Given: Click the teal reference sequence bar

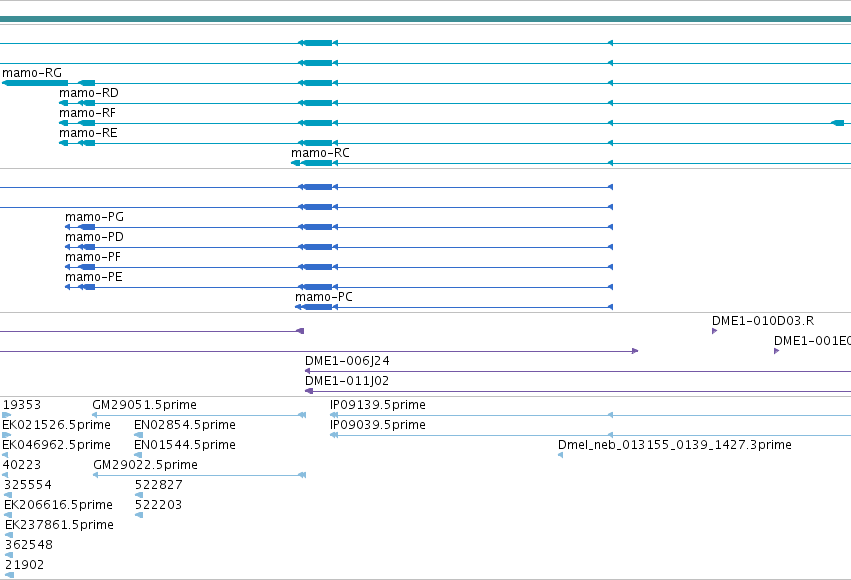Looking at the screenshot, I should pyautogui.click(x=426, y=20).
